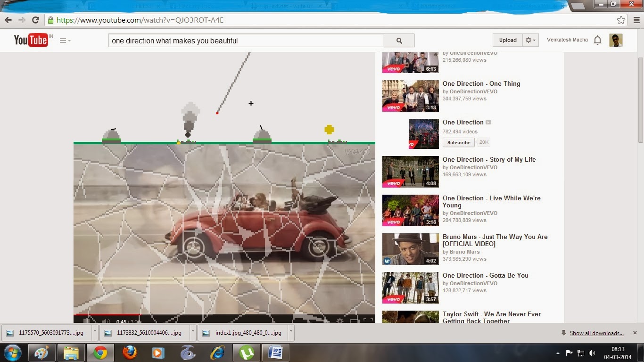Click the browser forward arrow

click(x=22, y=20)
